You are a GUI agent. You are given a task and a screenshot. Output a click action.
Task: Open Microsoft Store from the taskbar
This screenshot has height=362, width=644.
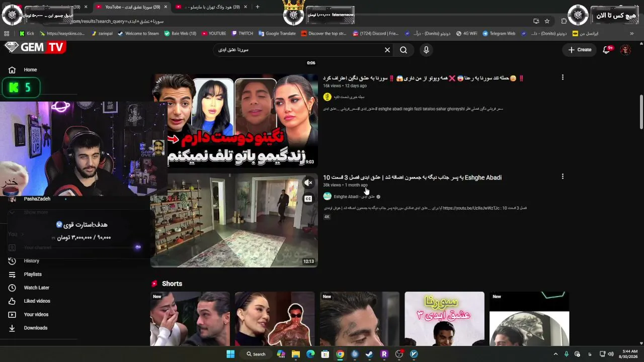coord(325,354)
